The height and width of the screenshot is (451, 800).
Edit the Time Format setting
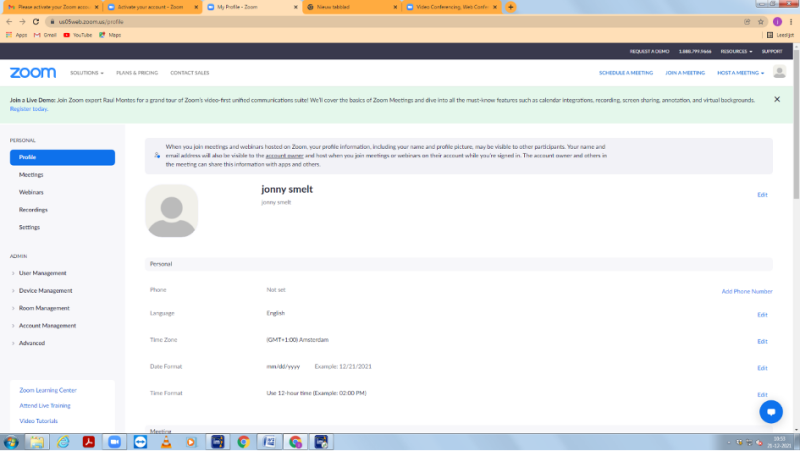pyautogui.click(x=762, y=394)
